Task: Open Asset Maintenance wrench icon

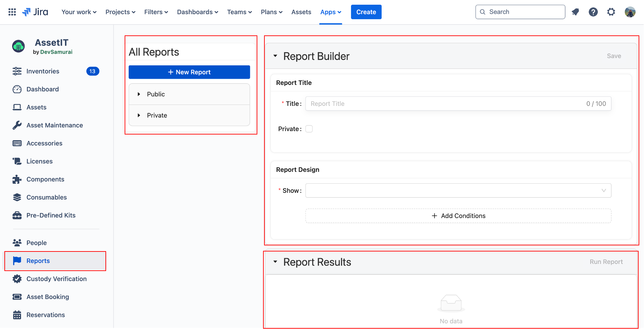Action: [17, 125]
